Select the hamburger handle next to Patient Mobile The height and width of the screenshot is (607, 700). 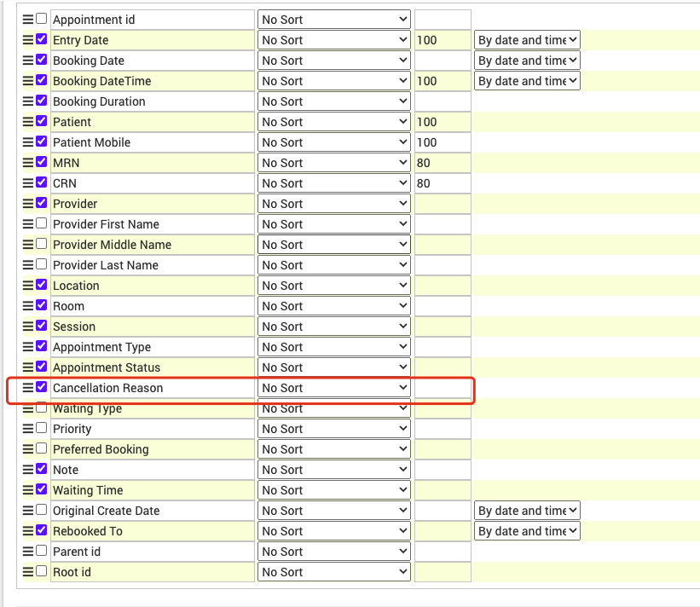[28, 142]
